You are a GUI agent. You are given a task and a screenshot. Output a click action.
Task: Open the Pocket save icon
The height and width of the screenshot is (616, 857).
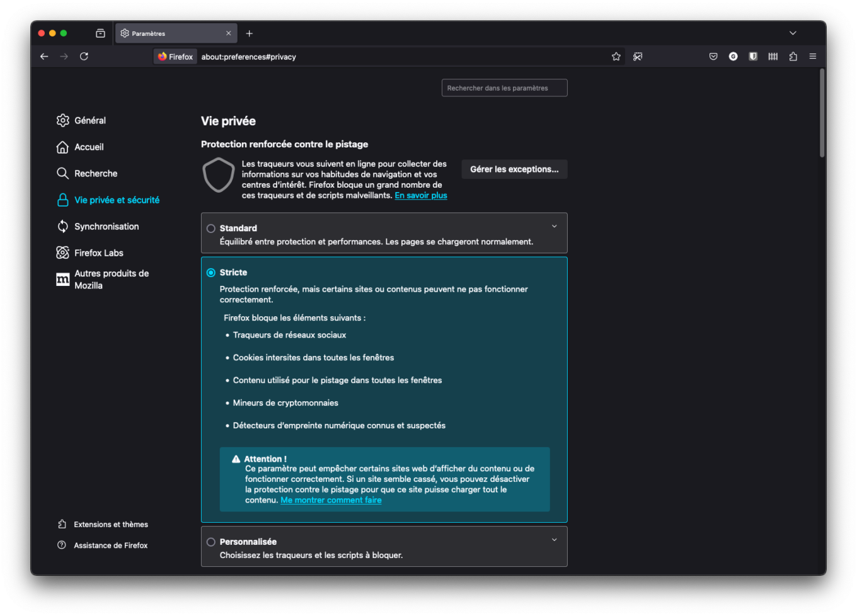point(713,57)
